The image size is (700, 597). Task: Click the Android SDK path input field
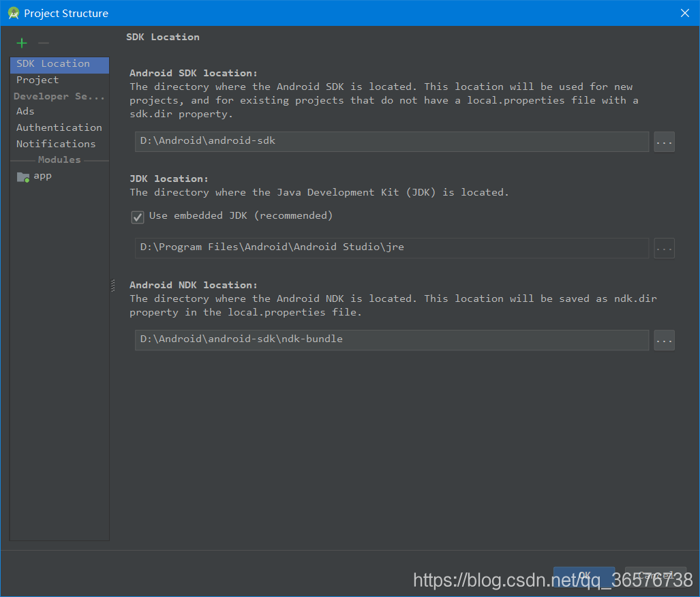pyautogui.click(x=391, y=142)
